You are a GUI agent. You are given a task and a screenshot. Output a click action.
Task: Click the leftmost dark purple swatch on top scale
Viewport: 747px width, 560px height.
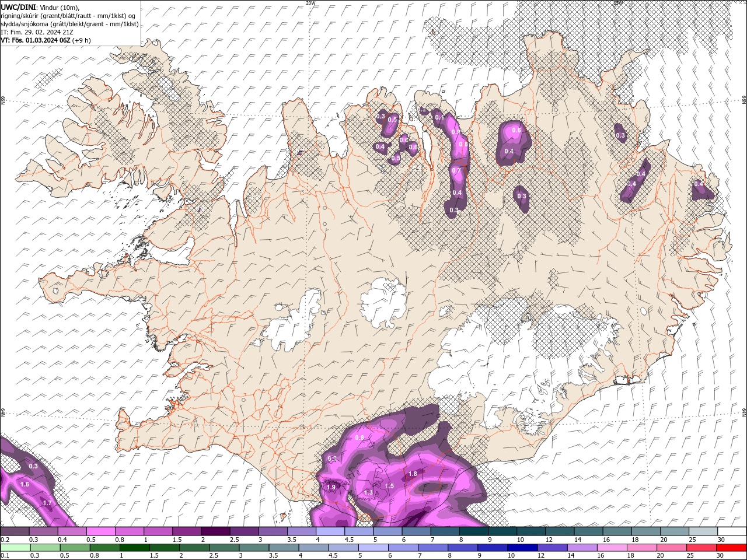point(15,531)
